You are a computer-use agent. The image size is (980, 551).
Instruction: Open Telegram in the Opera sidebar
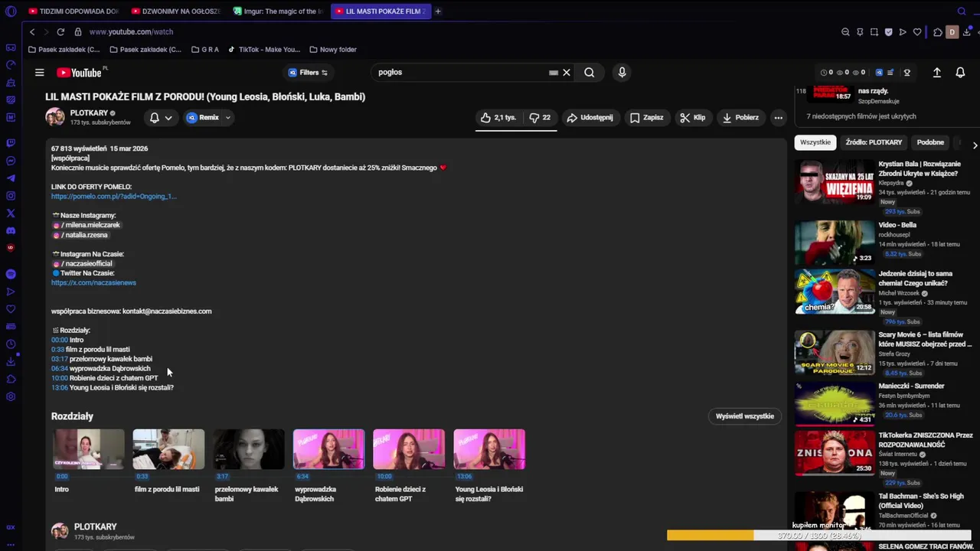[11, 178]
